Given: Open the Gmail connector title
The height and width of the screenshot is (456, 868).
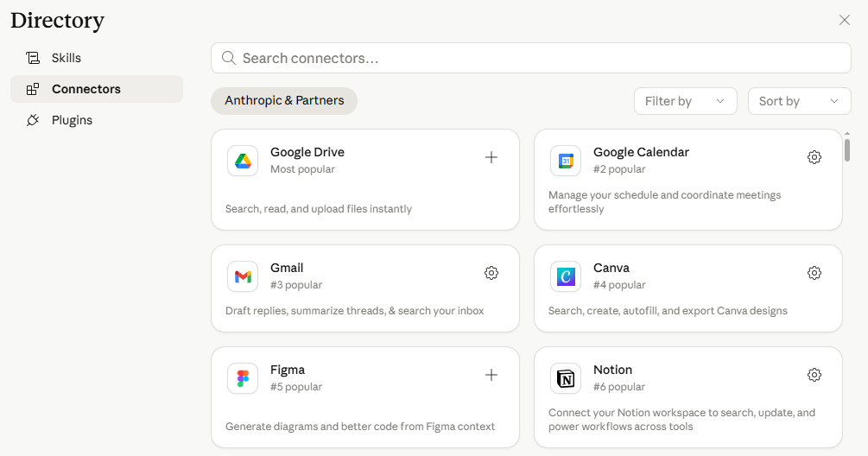Looking at the screenshot, I should pyautogui.click(x=287, y=268).
